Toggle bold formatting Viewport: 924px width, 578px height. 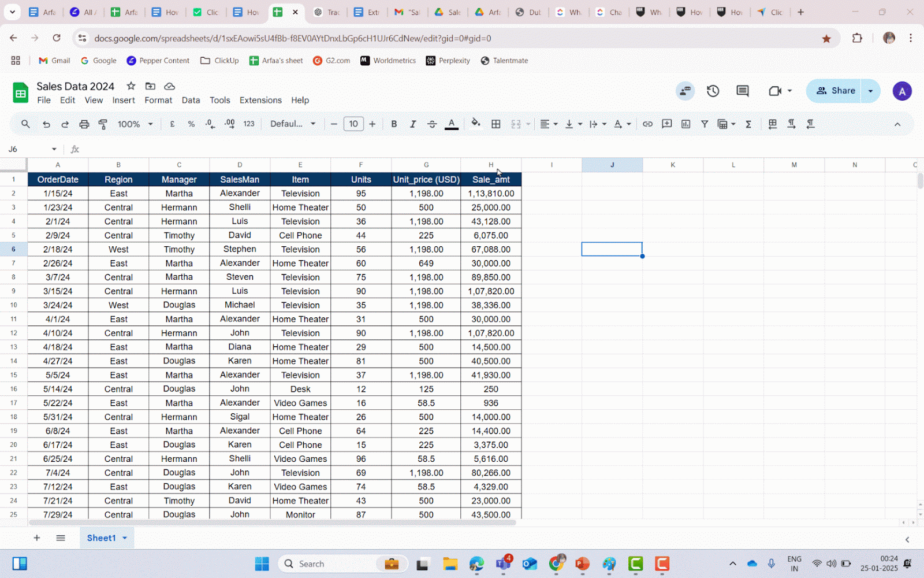pyautogui.click(x=394, y=124)
